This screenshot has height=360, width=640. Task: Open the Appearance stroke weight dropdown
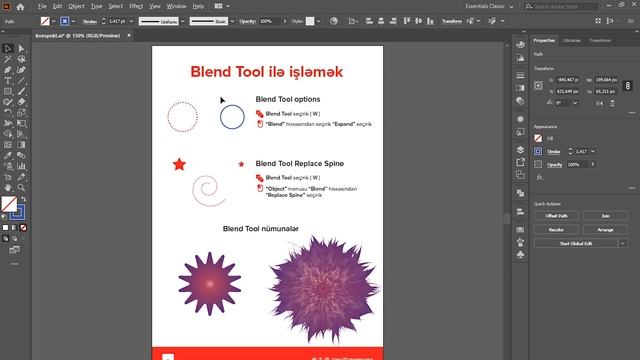pyautogui.click(x=593, y=151)
